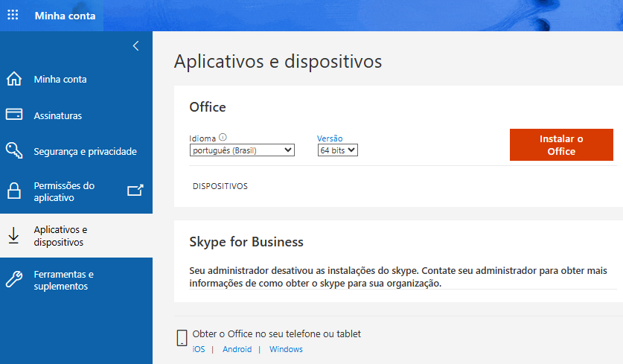Click the Skype for Business heading
This screenshot has width=623, height=364.
point(246,242)
